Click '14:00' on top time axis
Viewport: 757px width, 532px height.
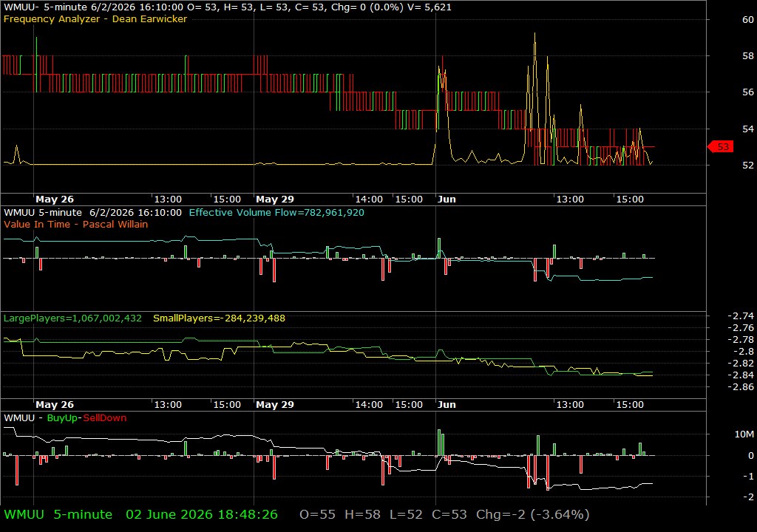click(x=369, y=199)
